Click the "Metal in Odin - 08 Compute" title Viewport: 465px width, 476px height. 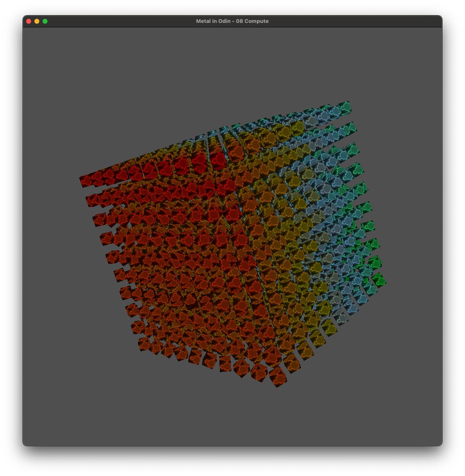[232, 21]
